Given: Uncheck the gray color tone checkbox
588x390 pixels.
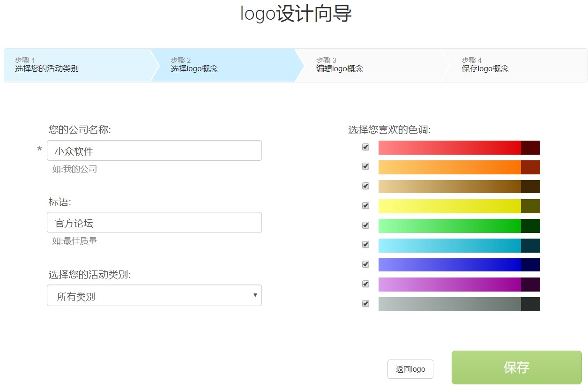Looking at the screenshot, I should 365,304.
